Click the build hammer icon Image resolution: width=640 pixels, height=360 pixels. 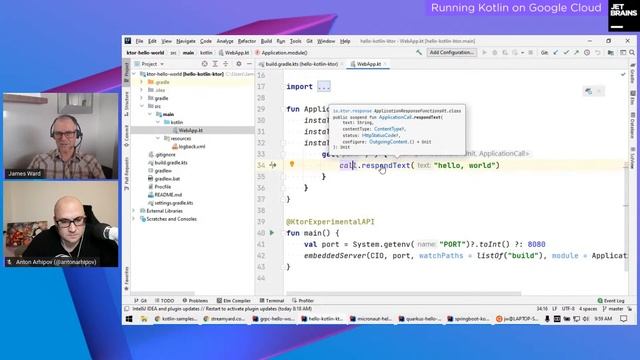pyautogui.click(x=419, y=52)
